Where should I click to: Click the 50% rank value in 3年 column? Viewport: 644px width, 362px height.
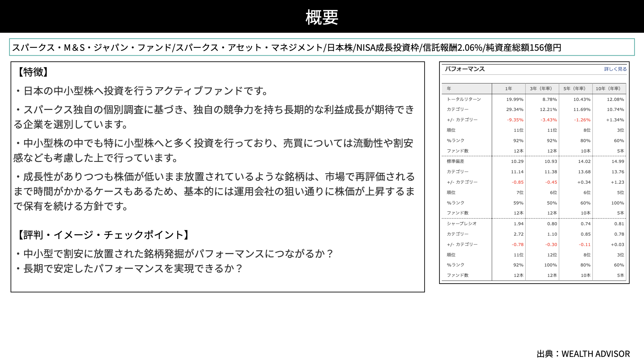point(552,203)
